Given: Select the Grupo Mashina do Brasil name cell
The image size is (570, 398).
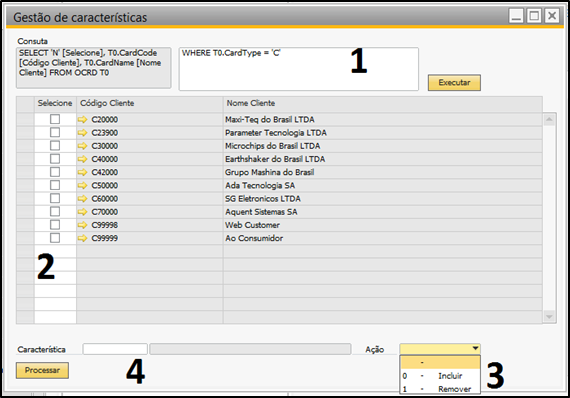Looking at the screenshot, I should tap(382, 172).
